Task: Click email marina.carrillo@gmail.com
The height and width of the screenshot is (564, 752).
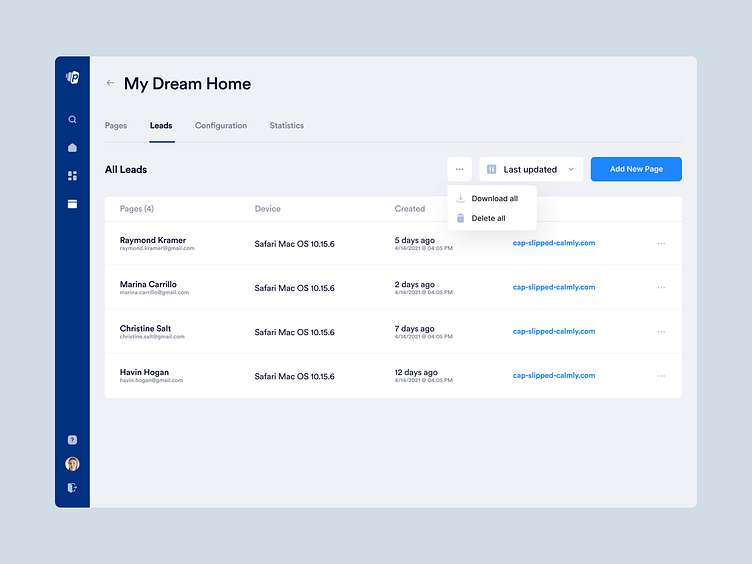Action: coord(154,293)
